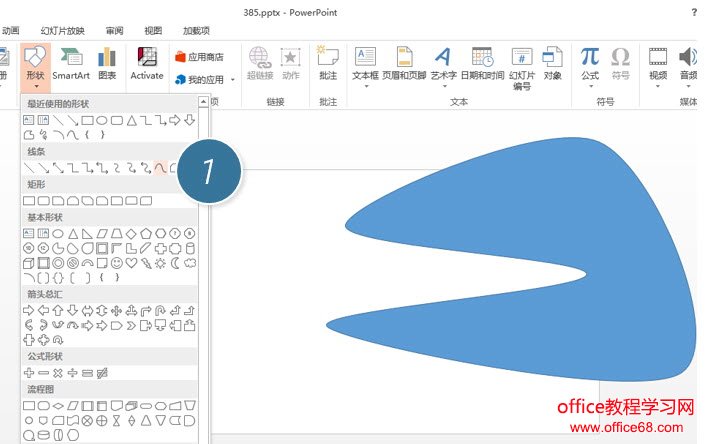The height and width of the screenshot is (444, 713).
Task: Select the Can cylinder shape
Action: click(x=190, y=248)
